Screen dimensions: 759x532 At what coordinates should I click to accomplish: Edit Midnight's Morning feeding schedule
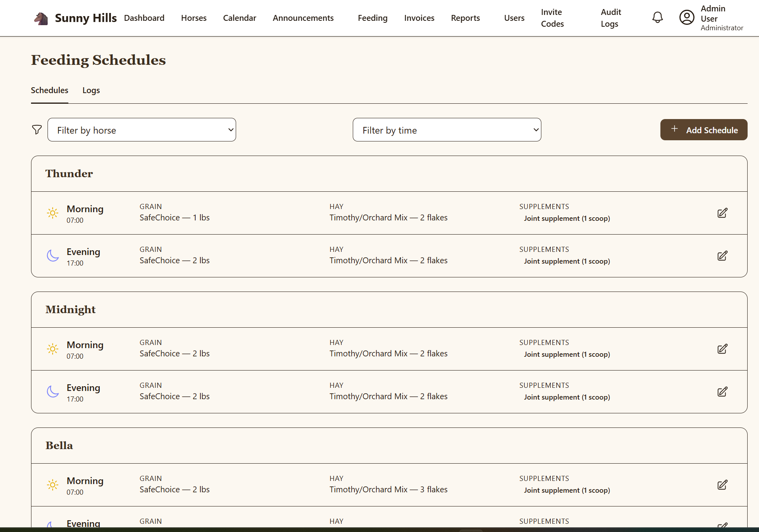(722, 349)
